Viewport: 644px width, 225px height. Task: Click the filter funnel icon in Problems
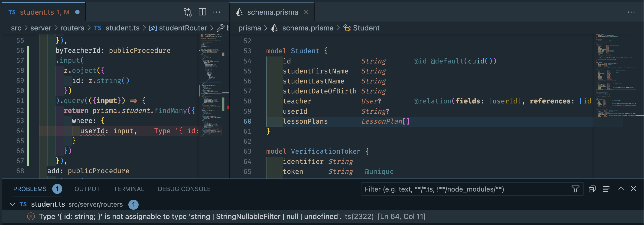575,189
